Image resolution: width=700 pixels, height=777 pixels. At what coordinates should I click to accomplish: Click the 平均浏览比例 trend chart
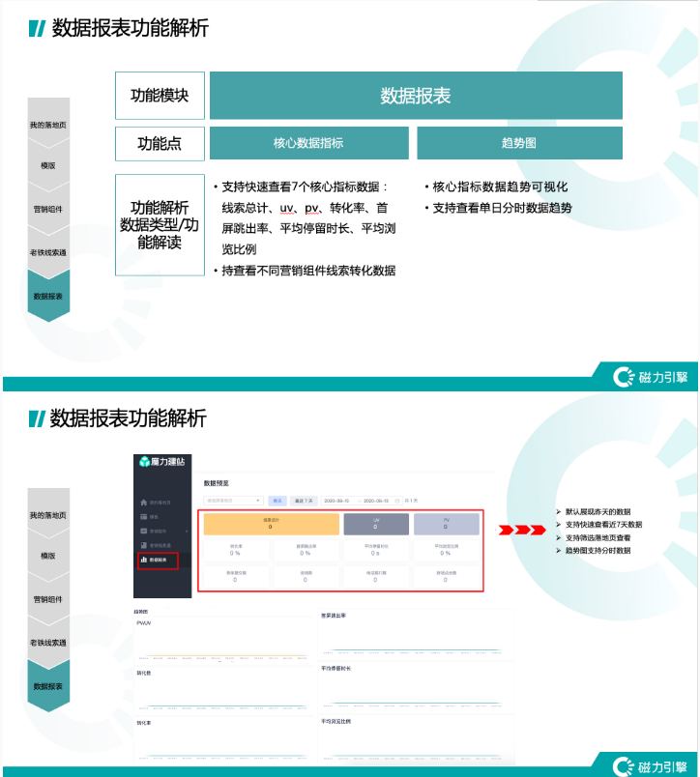pyautogui.click(x=416, y=740)
